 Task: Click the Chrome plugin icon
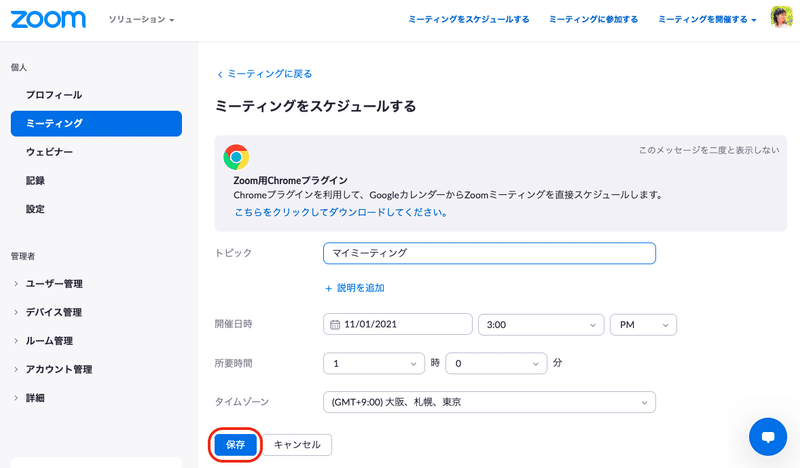click(236, 157)
